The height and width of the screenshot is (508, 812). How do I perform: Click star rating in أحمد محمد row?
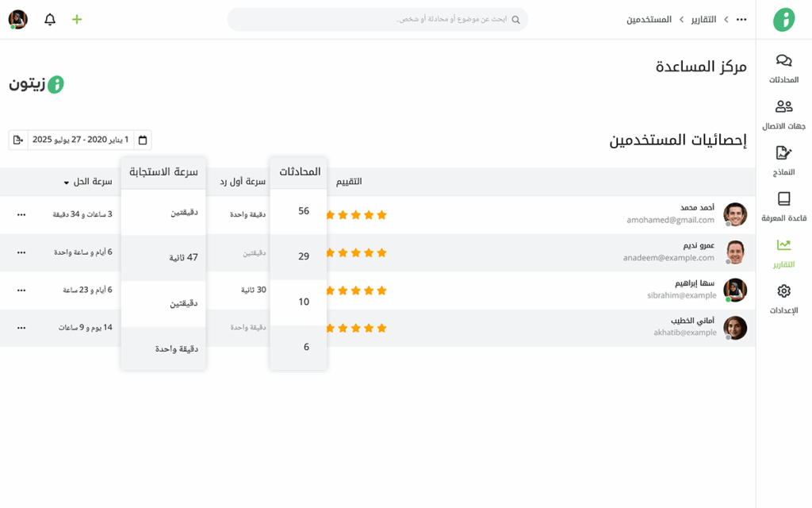[x=356, y=214]
